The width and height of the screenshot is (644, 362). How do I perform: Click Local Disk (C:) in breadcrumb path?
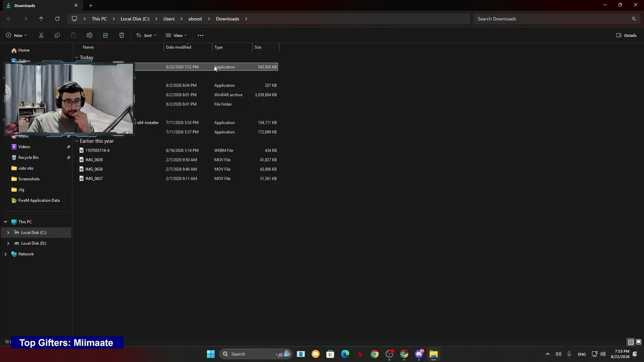click(135, 19)
